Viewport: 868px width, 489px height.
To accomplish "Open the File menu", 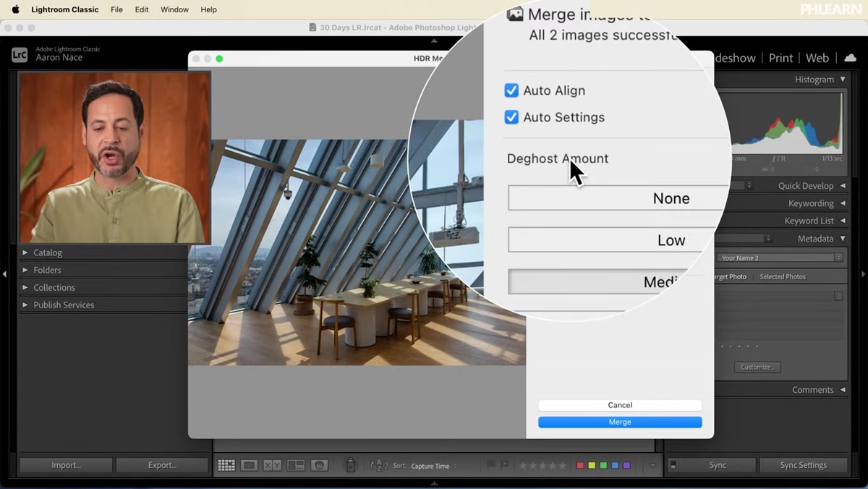I will coord(116,9).
